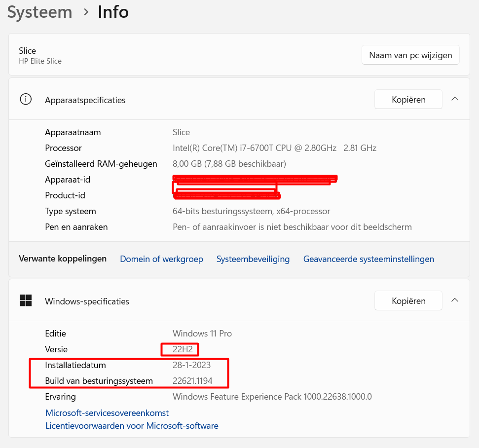Click the HP Elite Slice model text
Image resolution: width=479 pixels, height=448 pixels.
click(40, 61)
